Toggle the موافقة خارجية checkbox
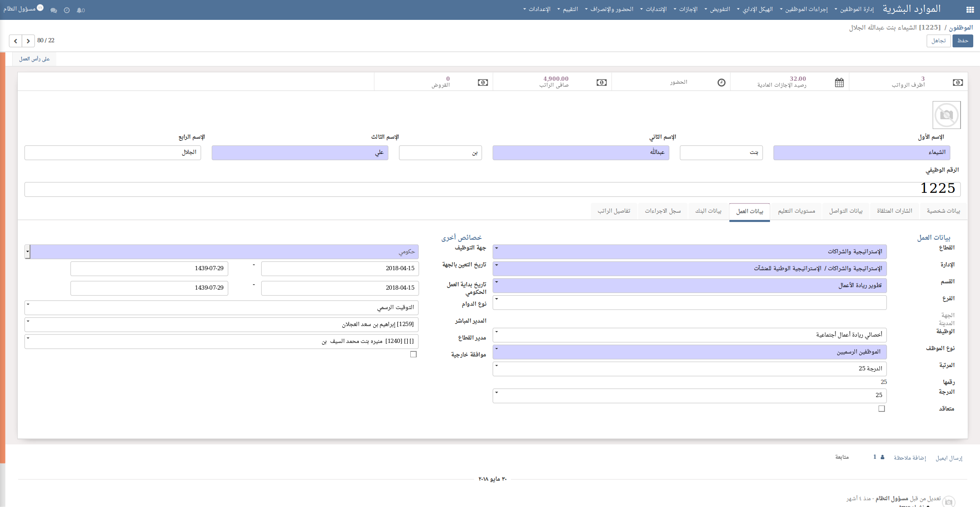980x507 pixels. pyautogui.click(x=413, y=354)
